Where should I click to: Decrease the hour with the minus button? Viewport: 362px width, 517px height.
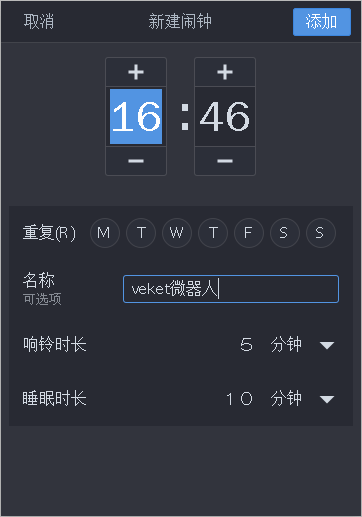click(136, 161)
